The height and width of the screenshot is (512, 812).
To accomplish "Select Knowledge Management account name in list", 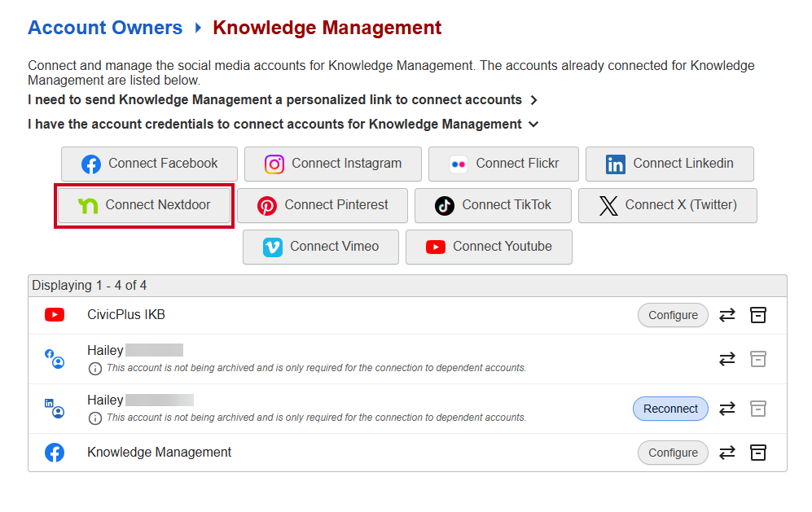I will [159, 453].
